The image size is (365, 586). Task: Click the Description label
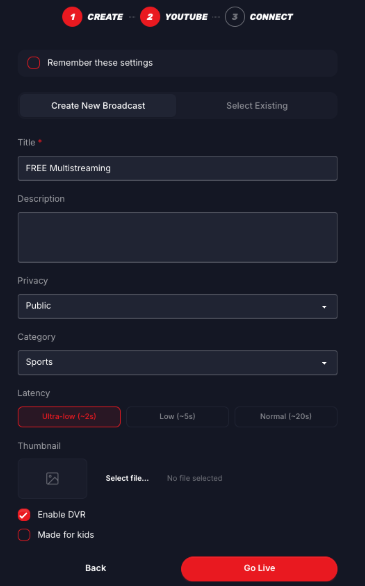[x=41, y=199]
